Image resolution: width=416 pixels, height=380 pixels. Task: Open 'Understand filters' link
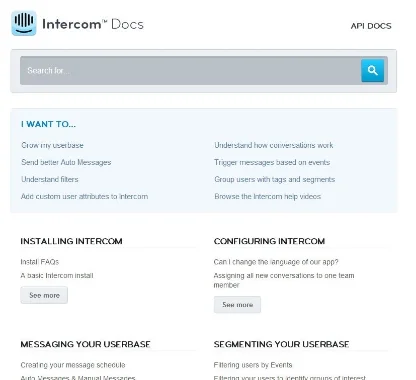click(50, 179)
